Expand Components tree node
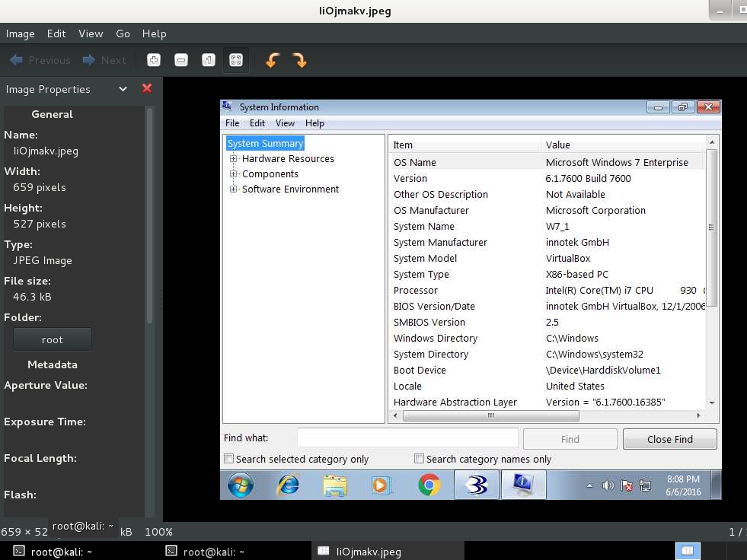 (x=233, y=173)
